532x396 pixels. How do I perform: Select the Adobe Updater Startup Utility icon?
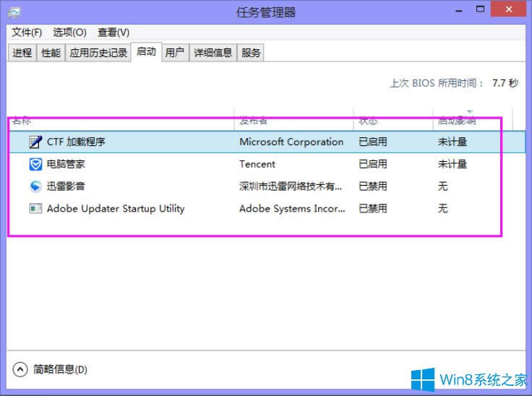(35, 209)
